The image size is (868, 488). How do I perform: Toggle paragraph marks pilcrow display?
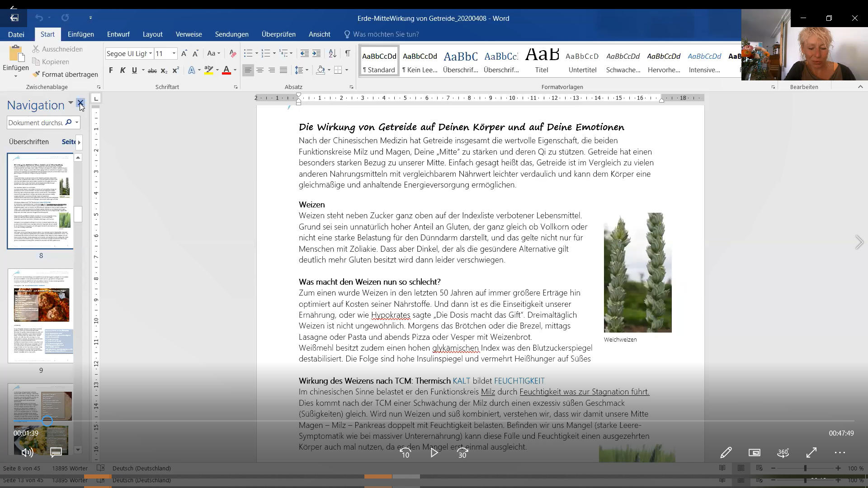(348, 53)
